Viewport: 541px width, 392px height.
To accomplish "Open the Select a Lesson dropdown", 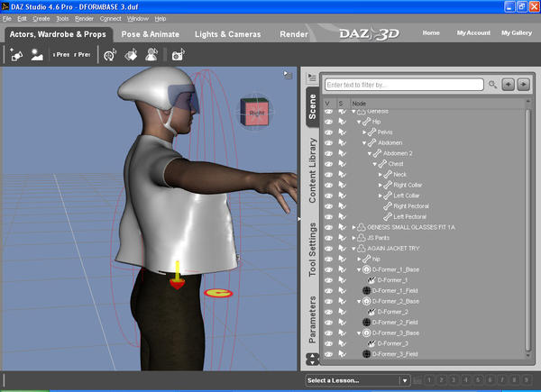I will 358,380.
